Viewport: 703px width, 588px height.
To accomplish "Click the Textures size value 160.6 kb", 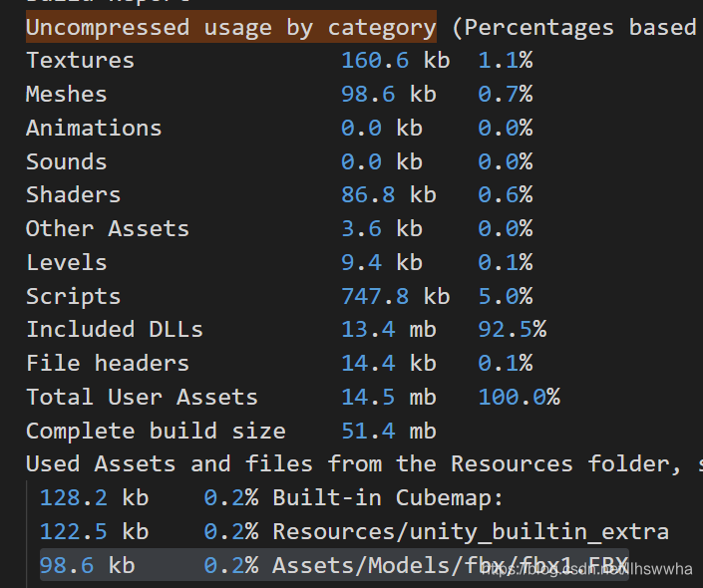I will 395,61.
